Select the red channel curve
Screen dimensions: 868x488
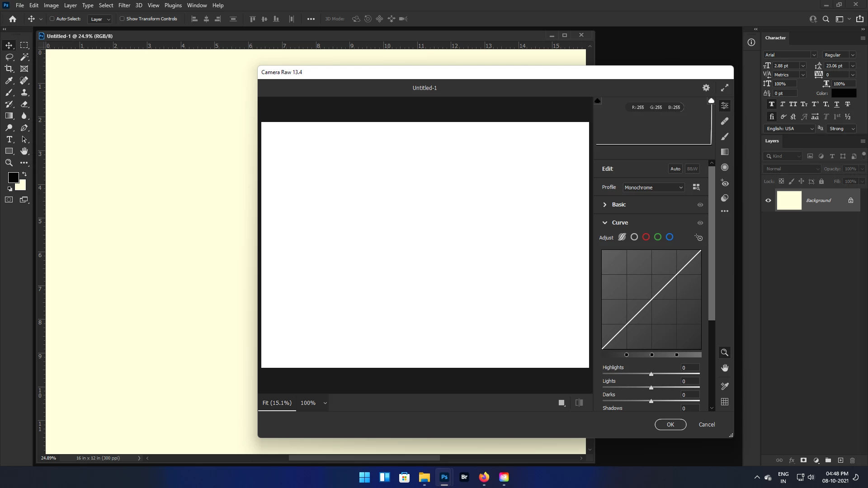click(x=646, y=237)
